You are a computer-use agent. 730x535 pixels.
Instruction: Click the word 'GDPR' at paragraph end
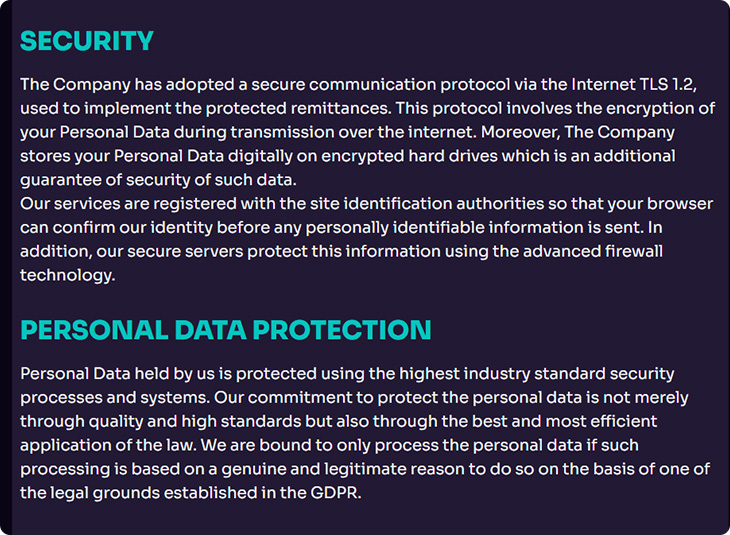tap(335, 493)
